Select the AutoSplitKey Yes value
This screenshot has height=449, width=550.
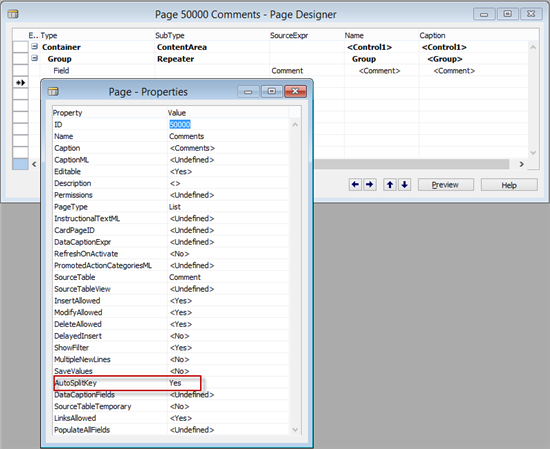175,383
